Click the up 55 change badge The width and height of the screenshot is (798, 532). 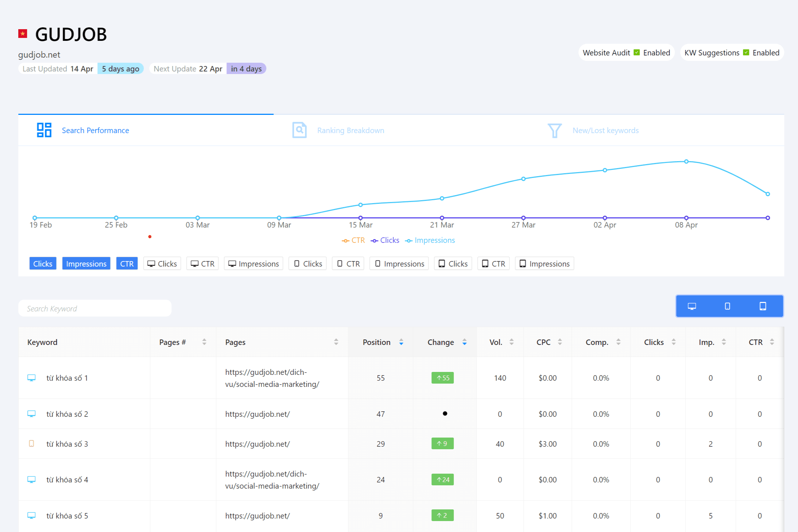pos(443,378)
